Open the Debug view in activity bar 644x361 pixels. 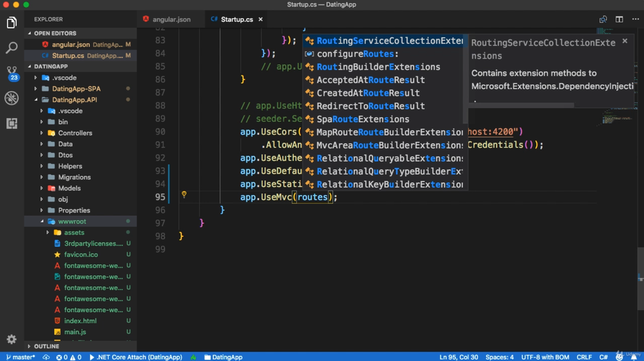point(12,98)
